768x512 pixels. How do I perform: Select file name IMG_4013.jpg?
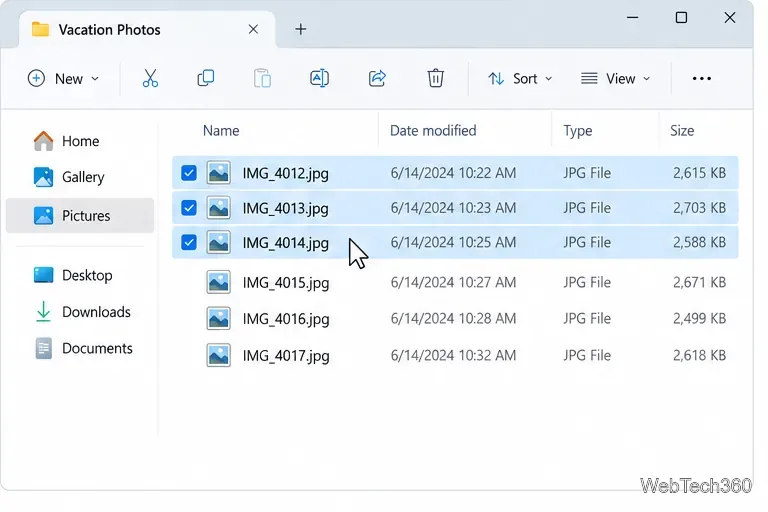point(286,208)
